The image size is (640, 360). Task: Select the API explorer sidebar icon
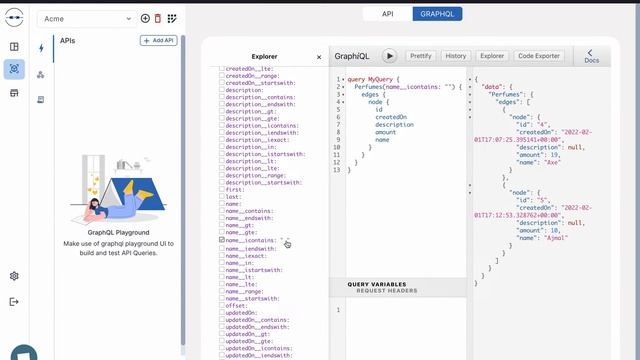[14, 69]
